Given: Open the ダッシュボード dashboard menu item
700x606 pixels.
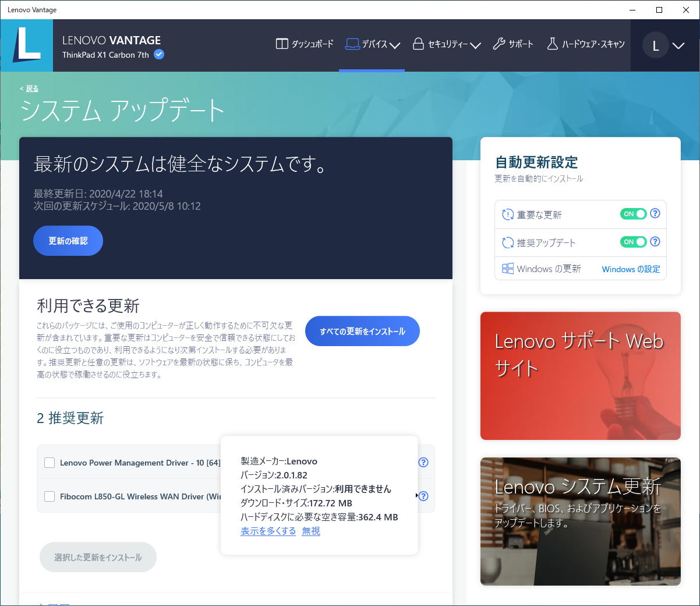Looking at the screenshot, I should 305,44.
